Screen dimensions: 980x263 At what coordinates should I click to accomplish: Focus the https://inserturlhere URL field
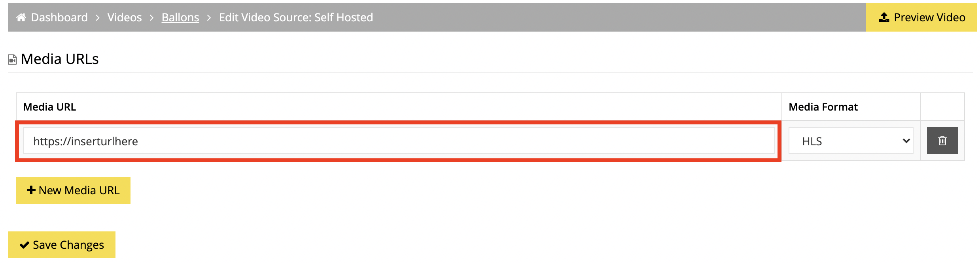pyautogui.click(x=399, y=141)
